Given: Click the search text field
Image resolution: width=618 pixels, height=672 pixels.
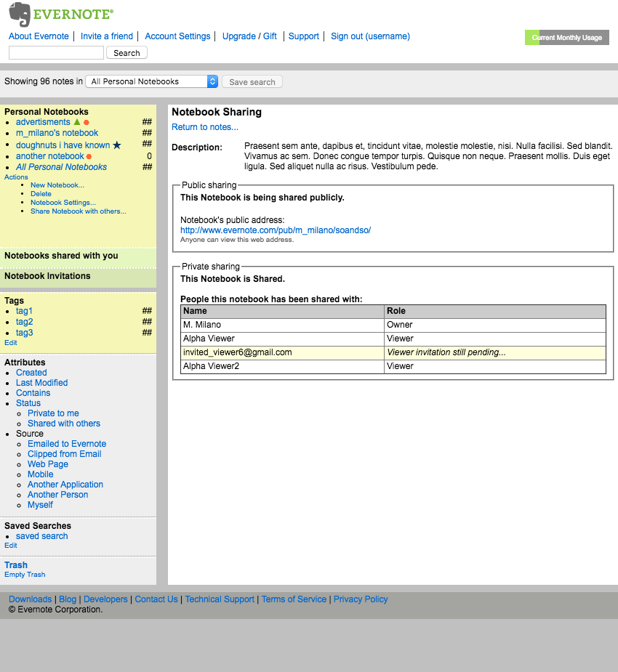Looking at the screenshot, I should coord(56,53).
